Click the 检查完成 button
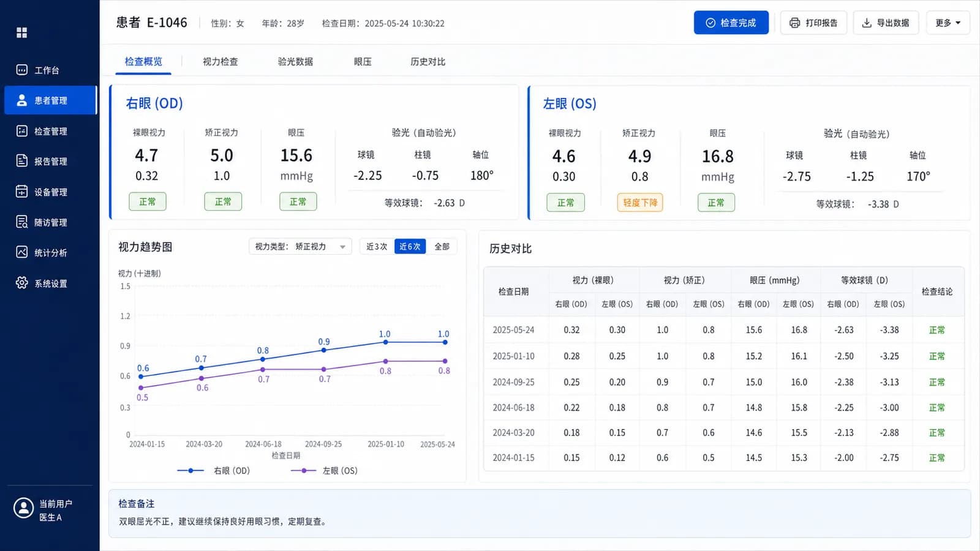Viewport: 980px width, 551px height. pyautogui.click(x=731, y=23)
